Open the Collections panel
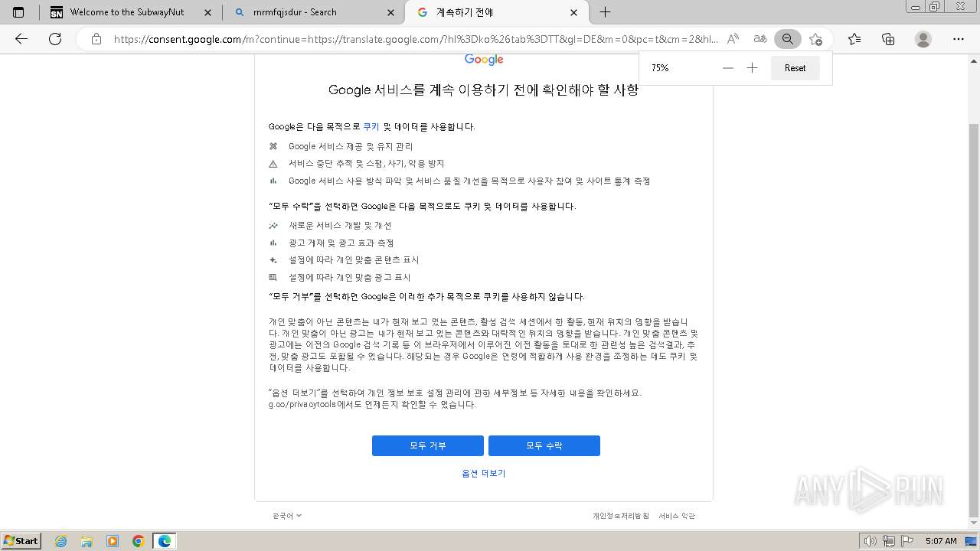The width and height of the screenshot is (980, 551). tap(888, 39)
